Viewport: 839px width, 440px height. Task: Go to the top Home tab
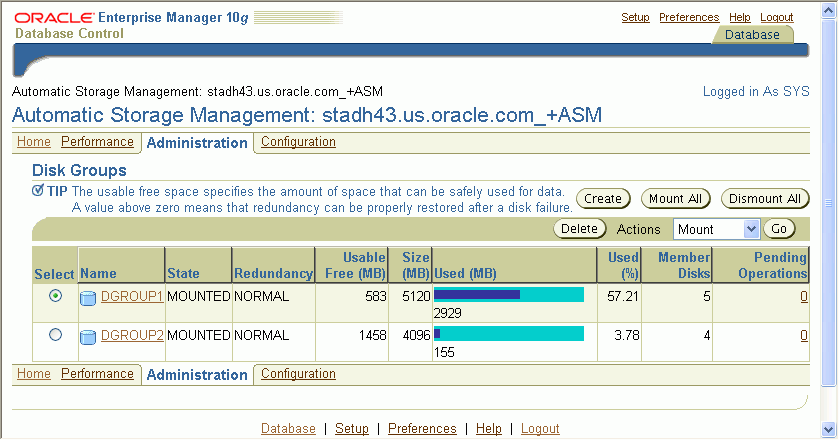34,142
